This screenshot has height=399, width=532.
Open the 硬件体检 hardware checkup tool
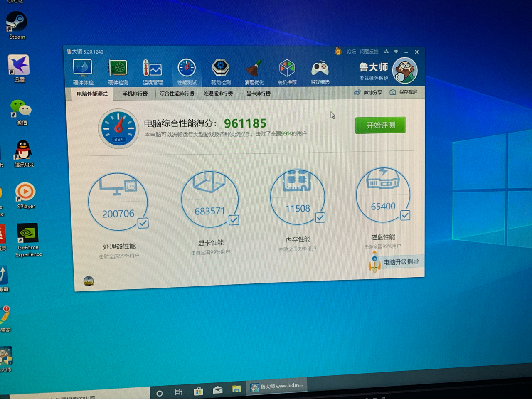83,72
